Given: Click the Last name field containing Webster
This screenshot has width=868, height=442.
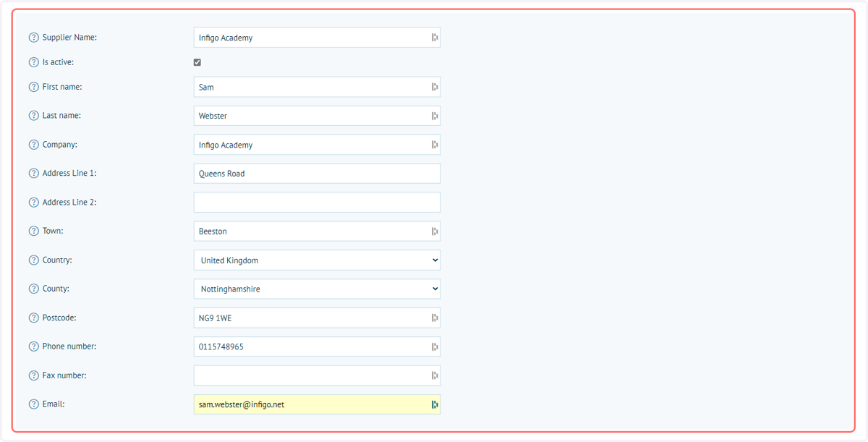Looking at the screenshot, I should click(317, 116).
